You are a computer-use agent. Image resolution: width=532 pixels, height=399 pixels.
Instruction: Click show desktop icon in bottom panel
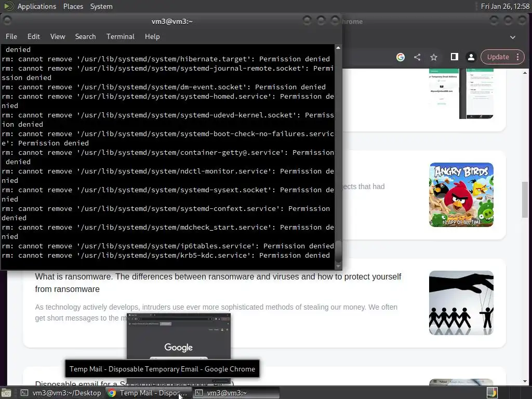[x=6, y=393]
